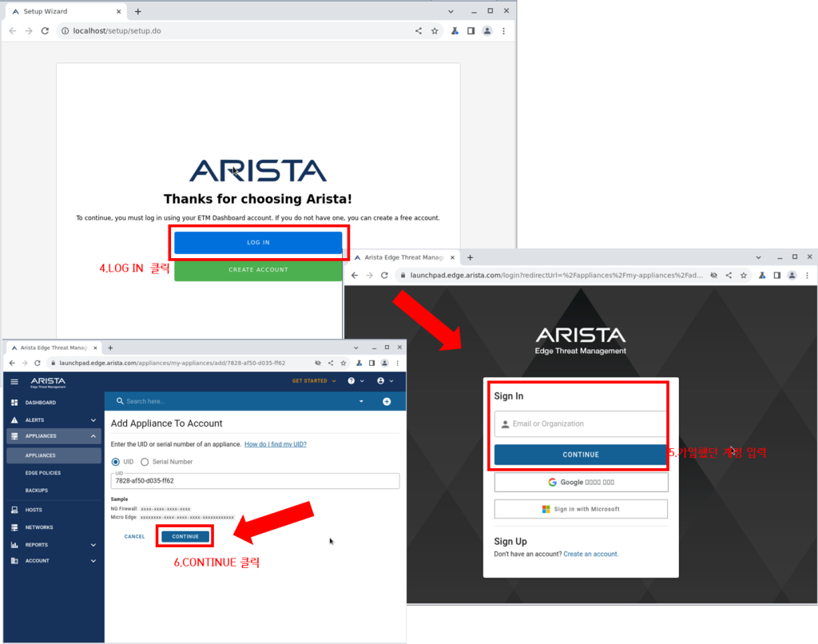This screenshot has width=818, height=644.
Task: Open side panel in Setup Wizard window
Action: coord(471,31)
